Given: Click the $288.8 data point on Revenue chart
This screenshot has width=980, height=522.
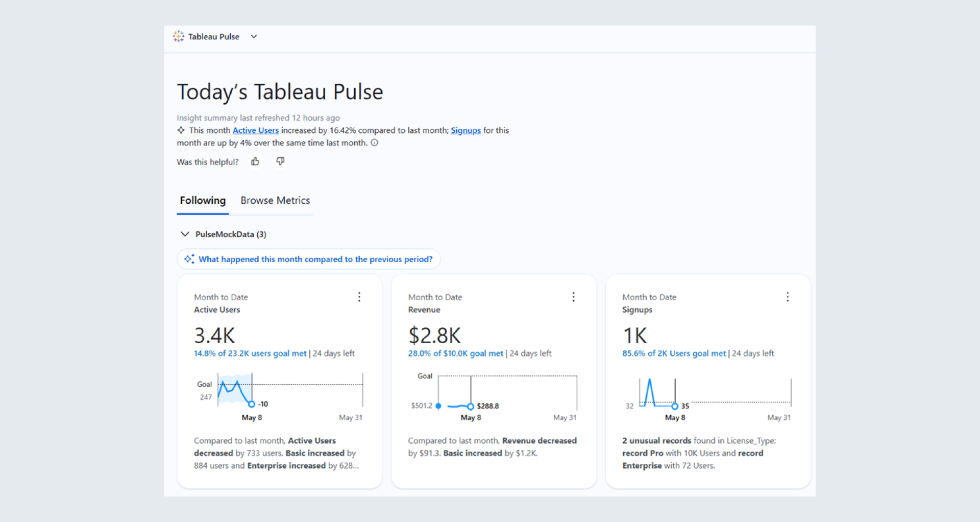Looking at the screenshot, I should [x=471, y=407].
